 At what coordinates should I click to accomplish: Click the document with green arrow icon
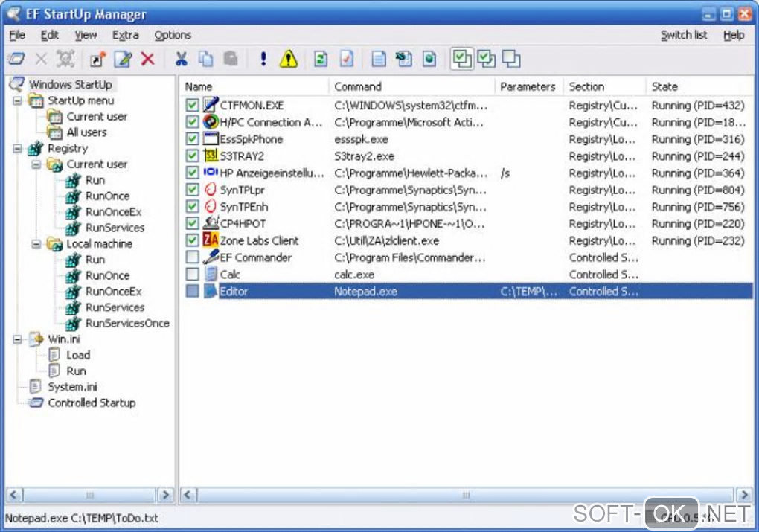click(404, 59)
